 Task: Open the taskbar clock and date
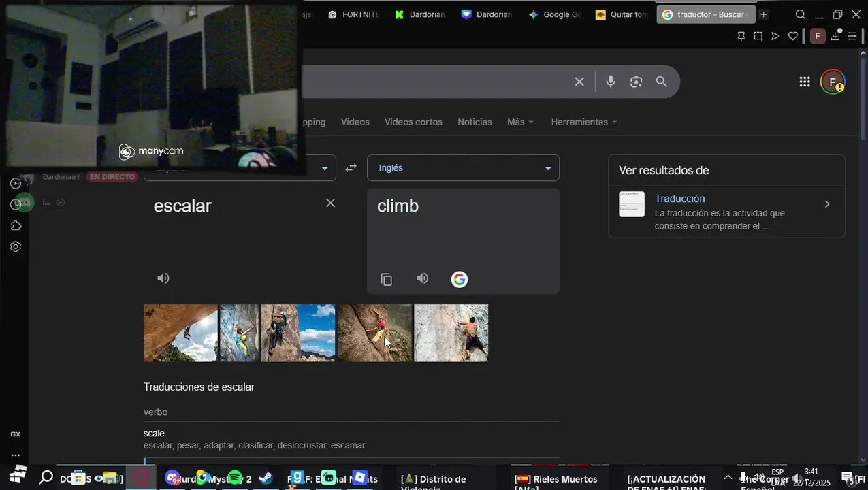(811, 477)
